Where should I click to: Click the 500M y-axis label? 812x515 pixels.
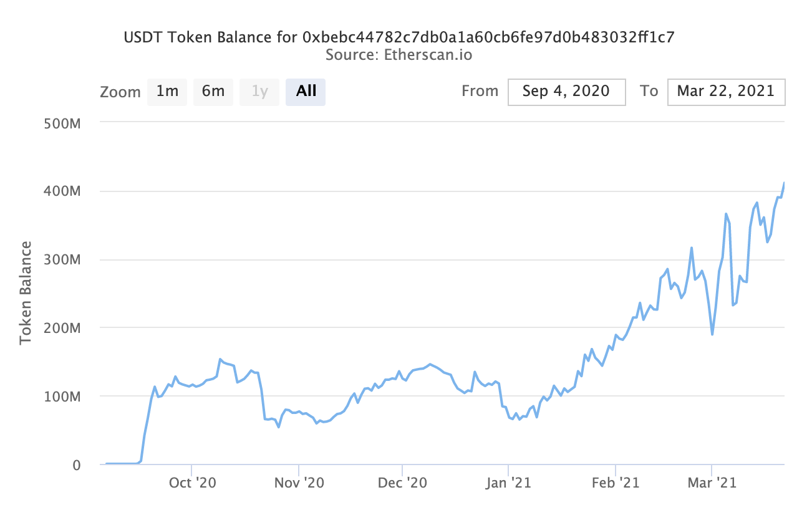64,123
